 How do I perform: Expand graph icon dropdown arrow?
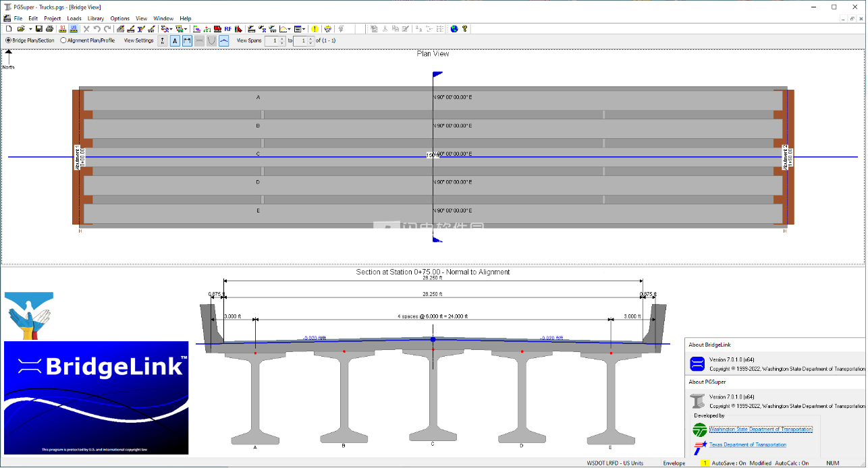(x=290, y=29)
